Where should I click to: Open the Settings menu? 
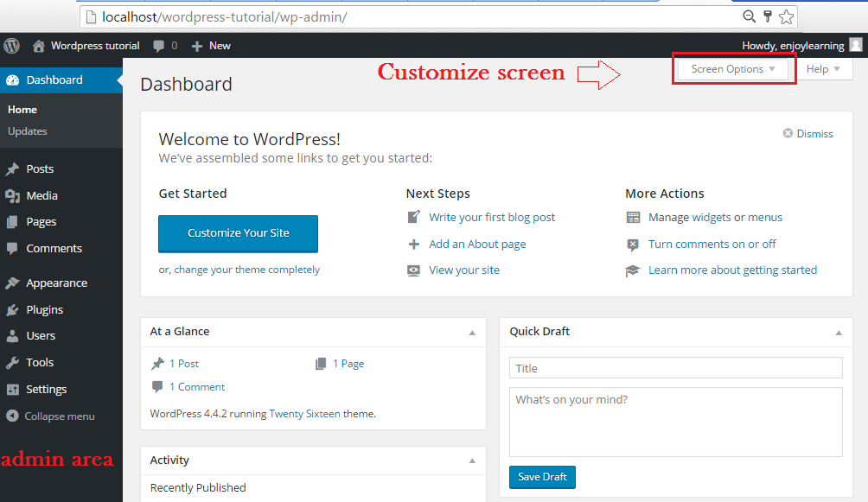coord(47,390)
